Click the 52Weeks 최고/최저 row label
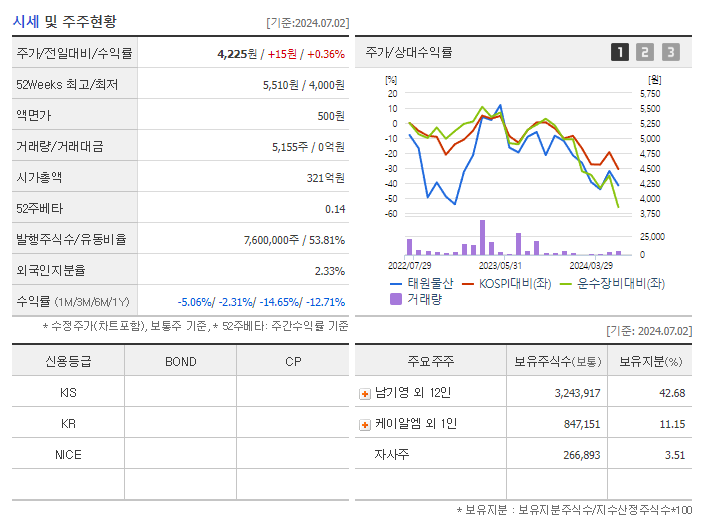 [x=67, y=85]
